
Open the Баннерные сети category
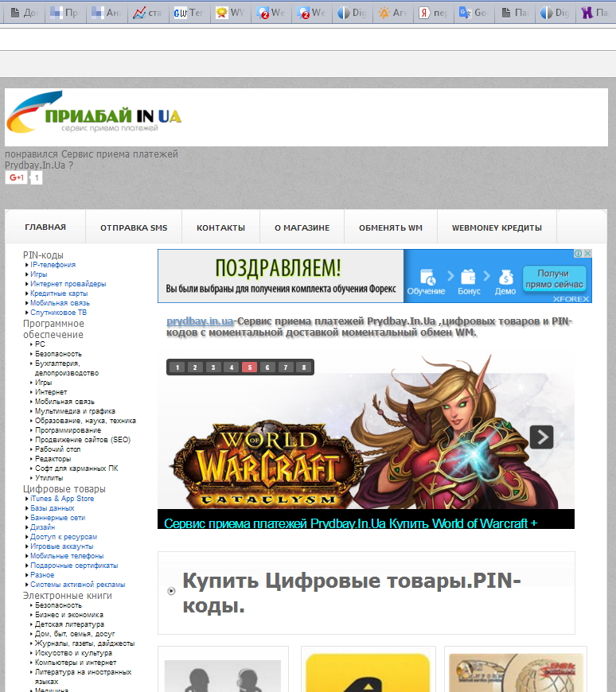(57, 518)
